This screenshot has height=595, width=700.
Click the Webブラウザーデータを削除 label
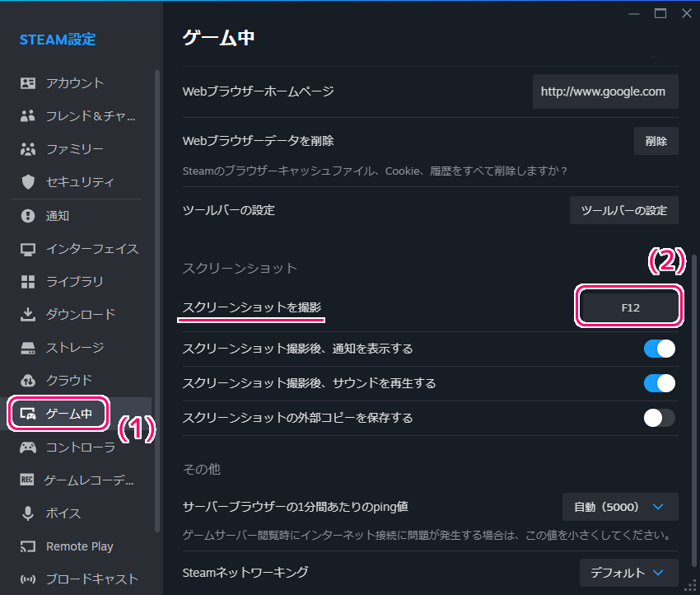(x=258, y=141)
